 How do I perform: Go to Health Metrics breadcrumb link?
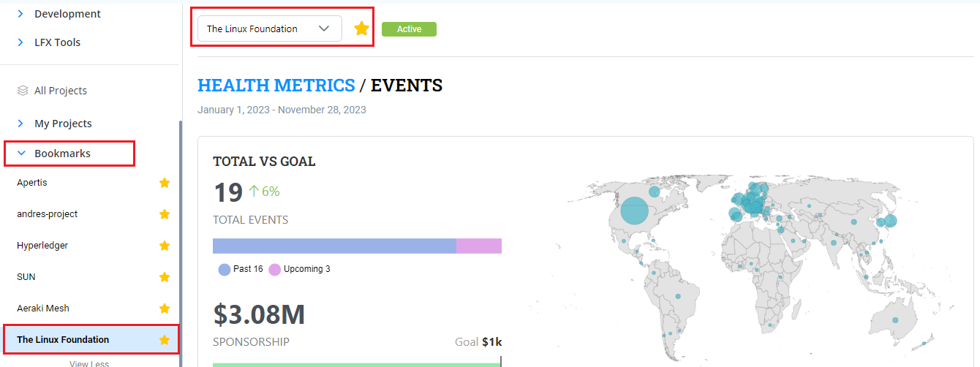point(276,86)
